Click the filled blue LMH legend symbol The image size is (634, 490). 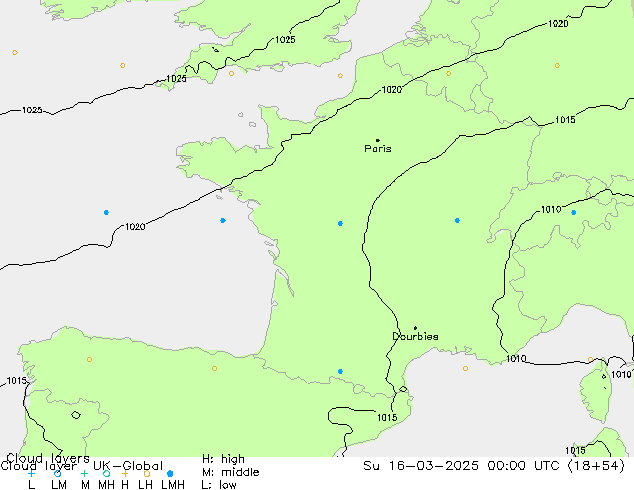170,473
